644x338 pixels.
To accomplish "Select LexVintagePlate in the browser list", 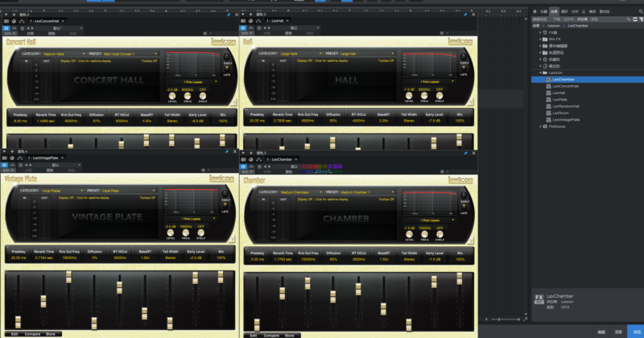I will [566, 120].
